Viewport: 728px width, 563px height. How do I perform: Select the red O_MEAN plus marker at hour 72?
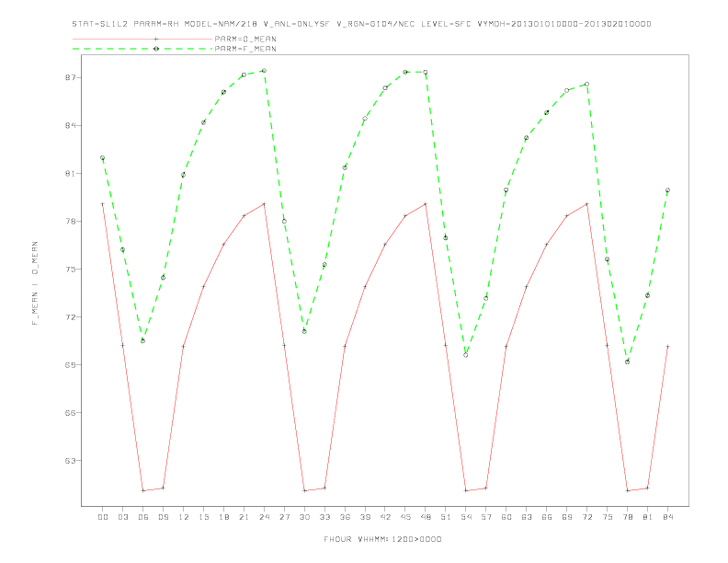click(x=586, y=204)
